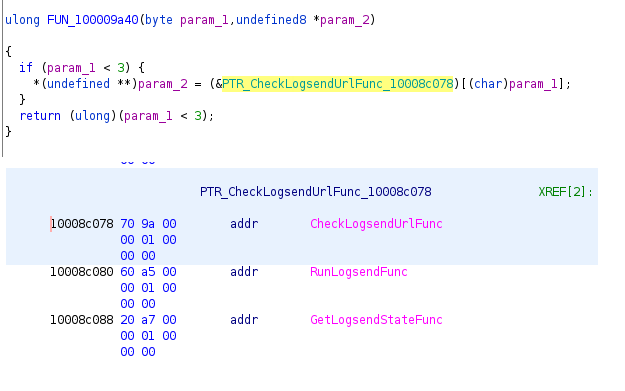The width and height of the screenshot is (625, 391).
Task: Click the (char) cast before param_1
Action: click(x=488, y=84)
